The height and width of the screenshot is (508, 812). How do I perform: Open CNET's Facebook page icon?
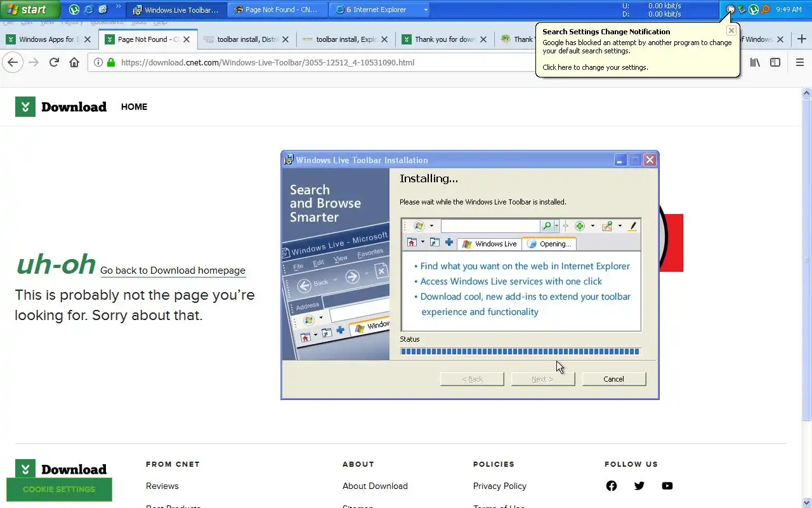[x=612, y=486]
